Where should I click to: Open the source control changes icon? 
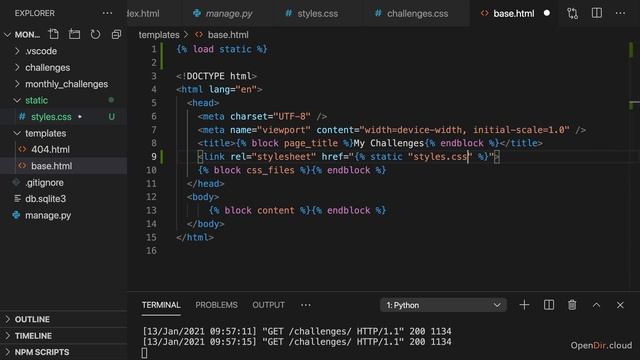click(x=572, y=13)
